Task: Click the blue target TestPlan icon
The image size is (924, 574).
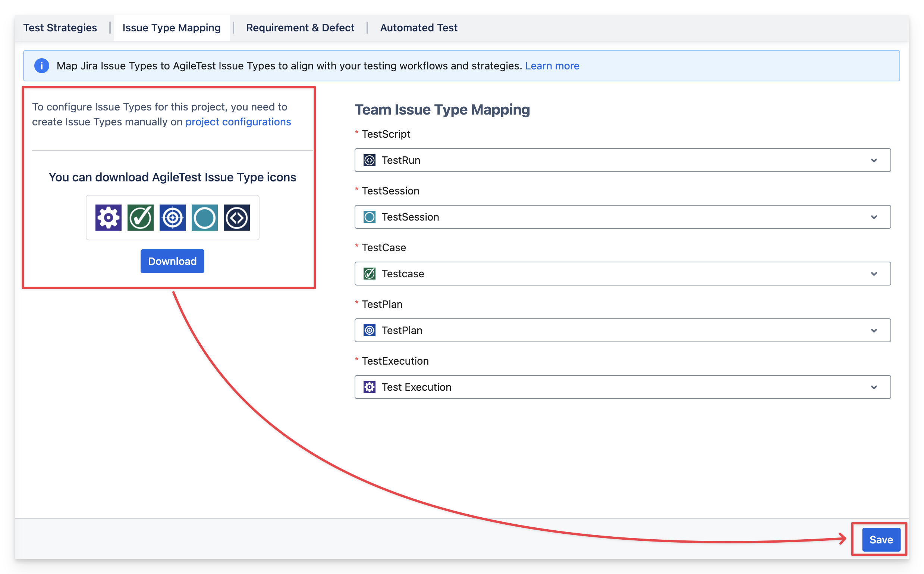Action: 173,218
